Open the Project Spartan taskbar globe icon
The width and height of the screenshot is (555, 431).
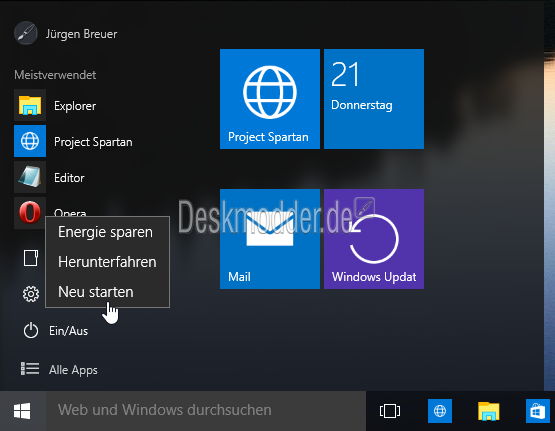440,411
